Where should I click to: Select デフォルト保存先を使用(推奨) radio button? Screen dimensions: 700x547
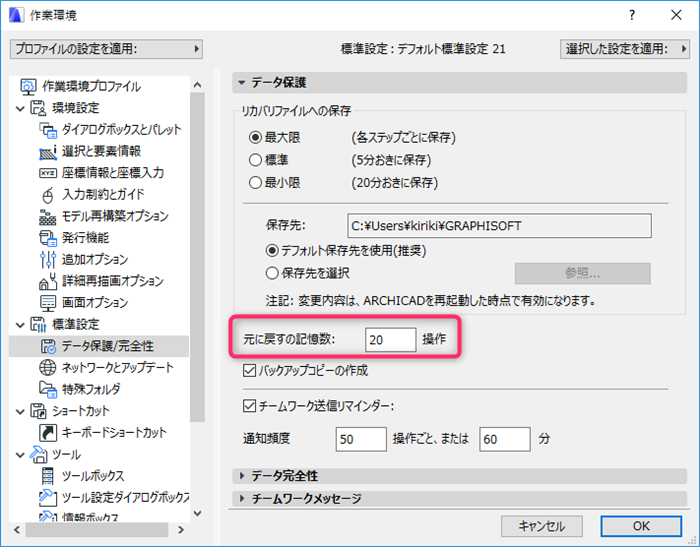(272, 251)
